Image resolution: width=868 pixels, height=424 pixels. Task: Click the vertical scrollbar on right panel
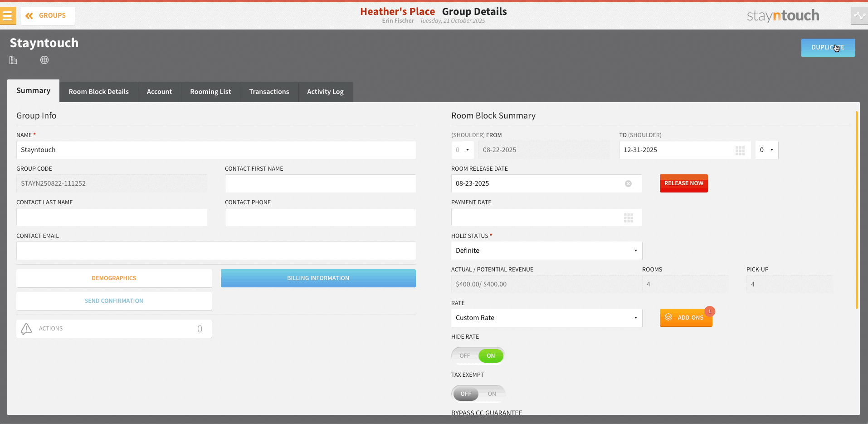[857, 210]
